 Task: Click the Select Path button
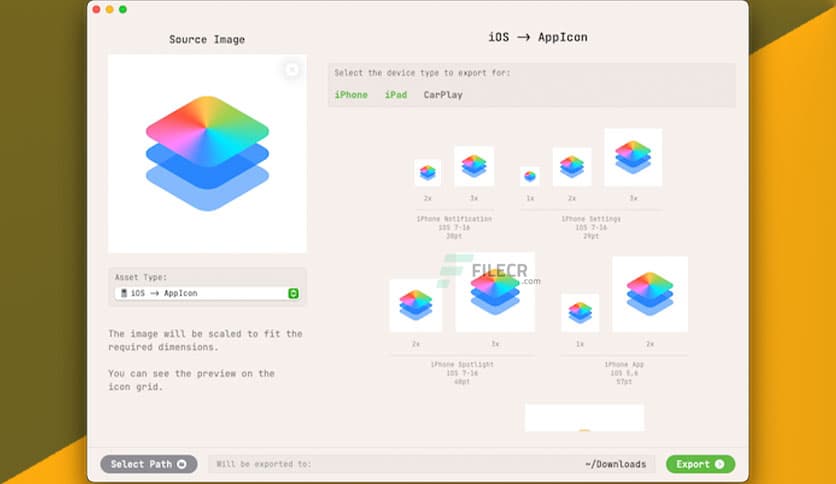149,464
